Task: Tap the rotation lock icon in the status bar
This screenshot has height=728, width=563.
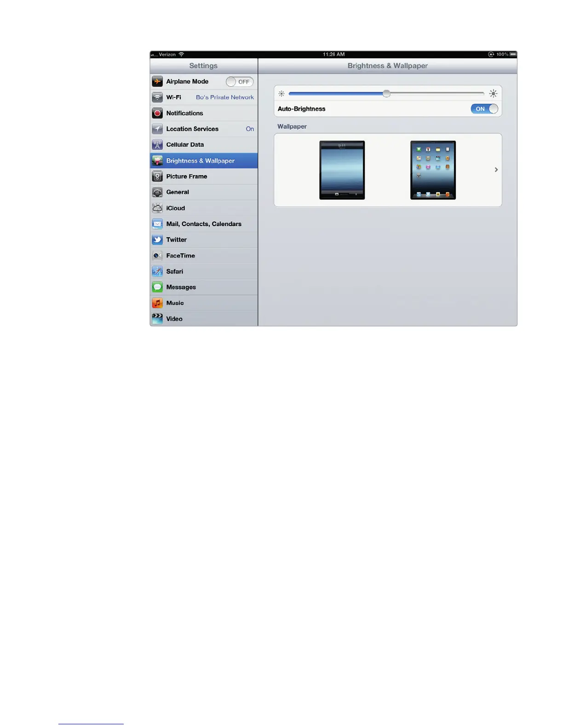Action: (x=491, y=54)
